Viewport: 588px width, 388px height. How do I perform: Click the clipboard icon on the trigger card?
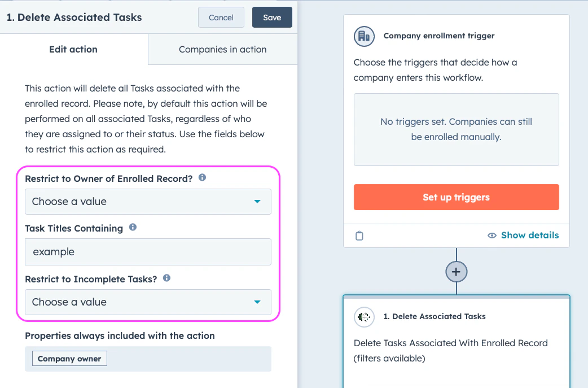[359, 236]
